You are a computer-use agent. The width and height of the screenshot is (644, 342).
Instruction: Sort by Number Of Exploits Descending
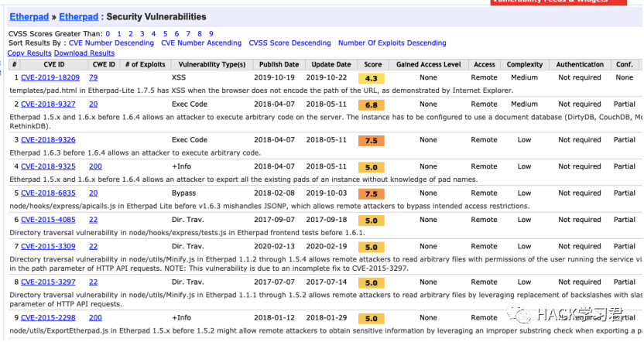pos(392,43)
